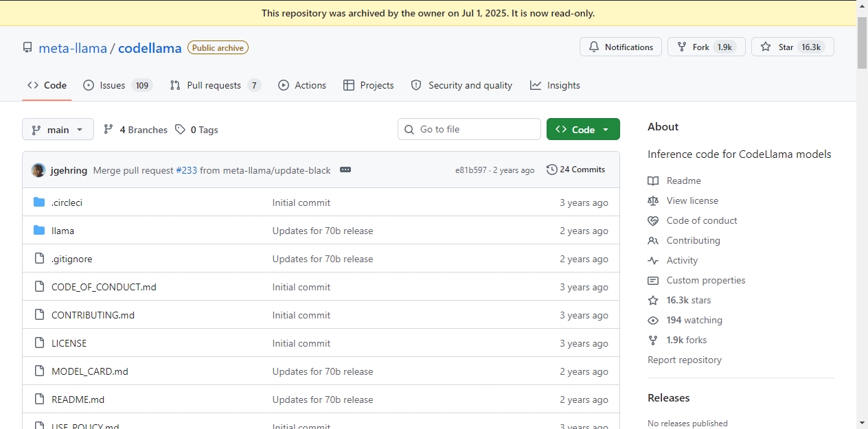Open the llama folder
This screenshot has width=868, height=429.
[62, 231]
